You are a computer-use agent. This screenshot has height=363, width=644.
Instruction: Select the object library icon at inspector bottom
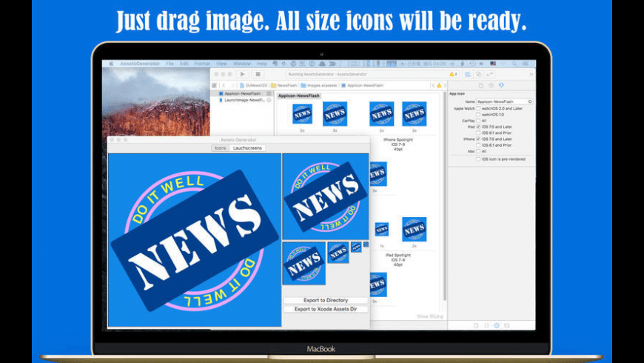tap(497, 325)
